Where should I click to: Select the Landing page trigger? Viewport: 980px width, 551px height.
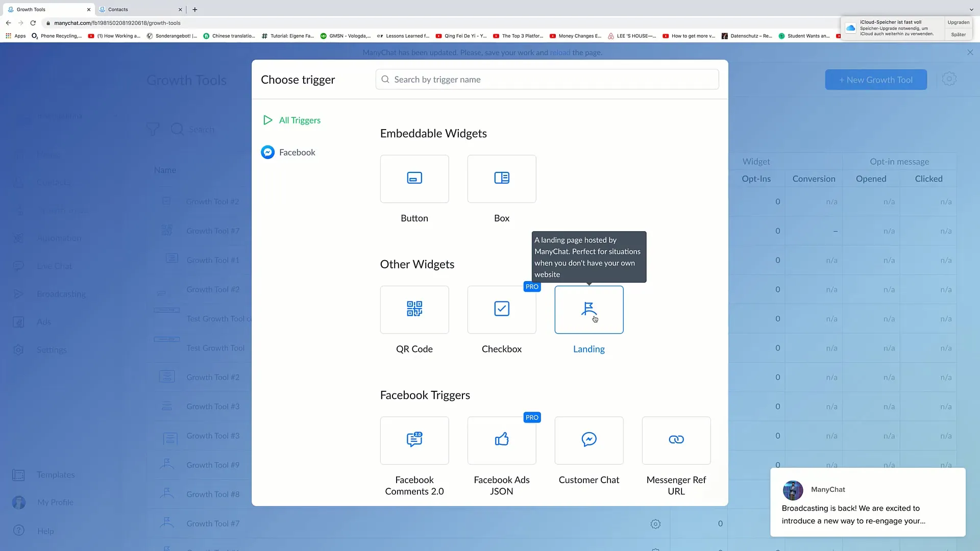[x=589, y=310]
